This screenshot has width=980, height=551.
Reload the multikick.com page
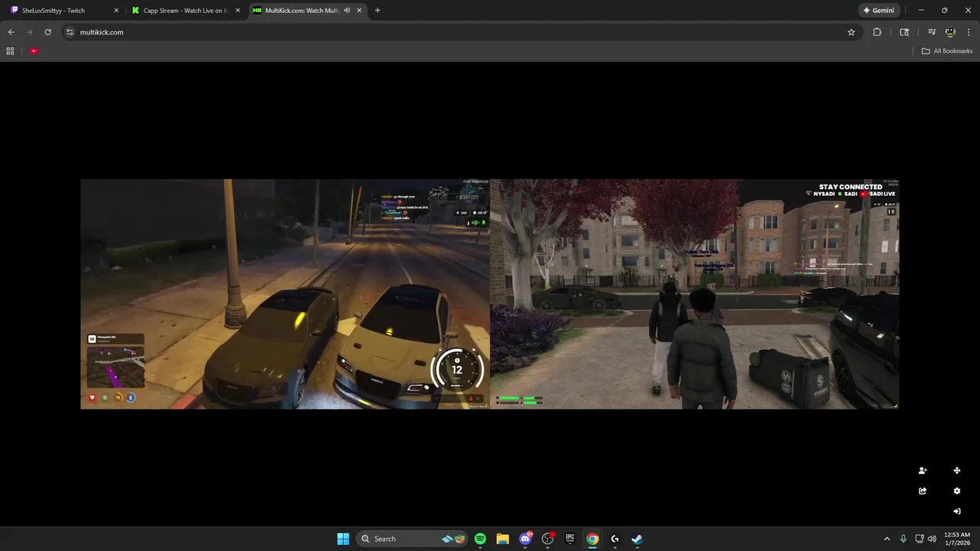(x=47, y=32)
